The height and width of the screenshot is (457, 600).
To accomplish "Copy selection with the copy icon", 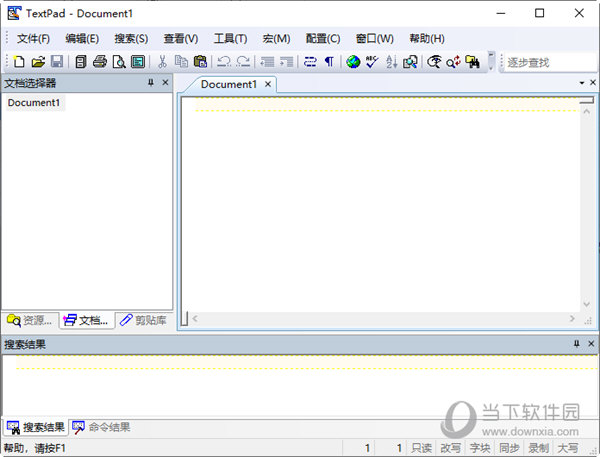I will pyautogui.click(x=181, y=62).
